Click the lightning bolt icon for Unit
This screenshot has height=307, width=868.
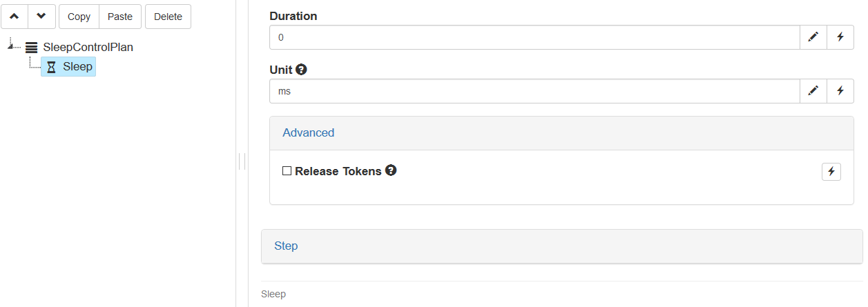pyautogui.click(x=840, y=91)
